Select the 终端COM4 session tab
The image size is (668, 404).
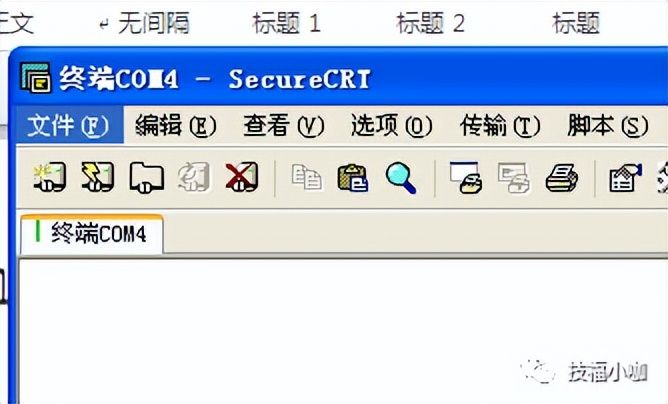[x=92, y=234]
